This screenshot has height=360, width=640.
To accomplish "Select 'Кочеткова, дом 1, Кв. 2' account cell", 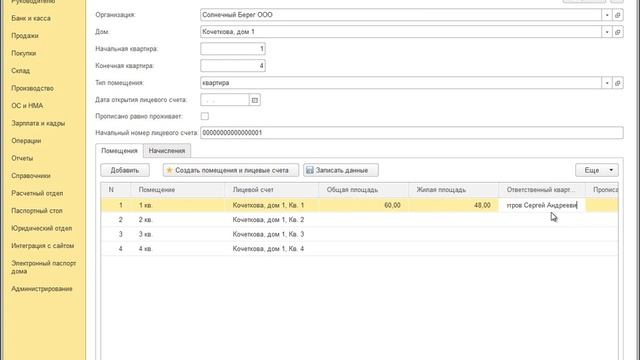I will [x=272, y=220].
